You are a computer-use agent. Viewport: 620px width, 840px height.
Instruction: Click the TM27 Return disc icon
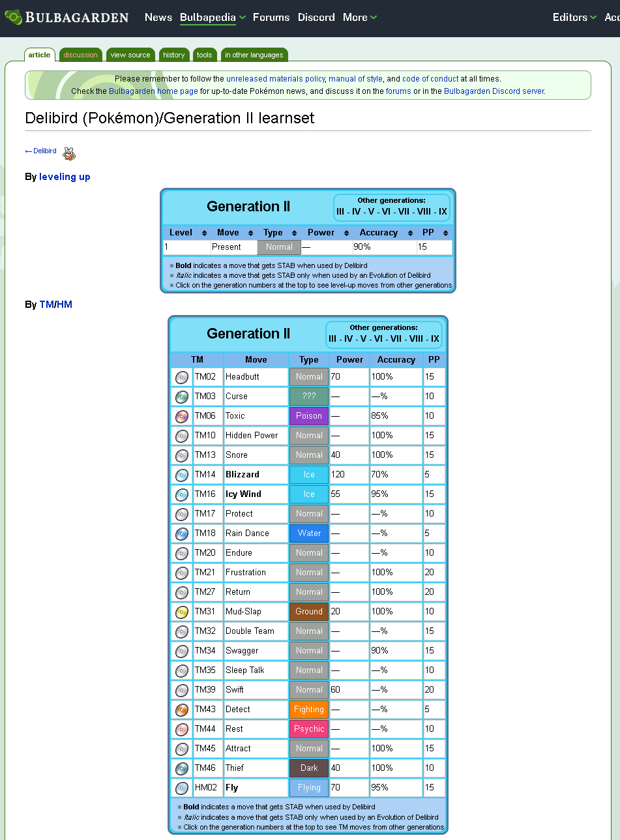(x=182, y=592)
